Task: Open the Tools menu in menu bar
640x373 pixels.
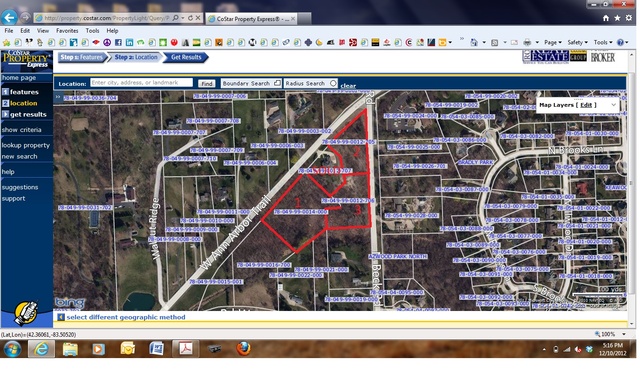Action: coord(92,31)
